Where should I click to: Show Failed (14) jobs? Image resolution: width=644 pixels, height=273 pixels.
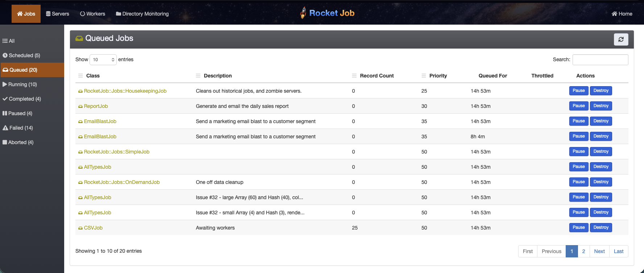[x=32, y=128]
